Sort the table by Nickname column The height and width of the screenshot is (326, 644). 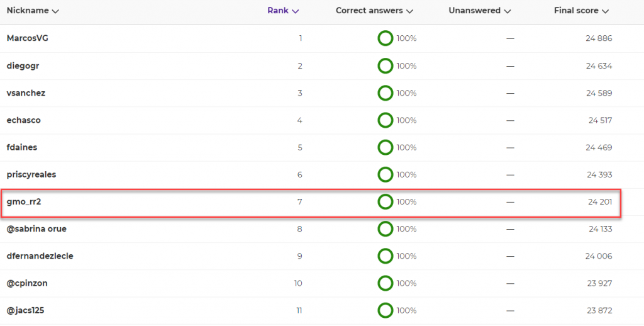click(33, 11)
